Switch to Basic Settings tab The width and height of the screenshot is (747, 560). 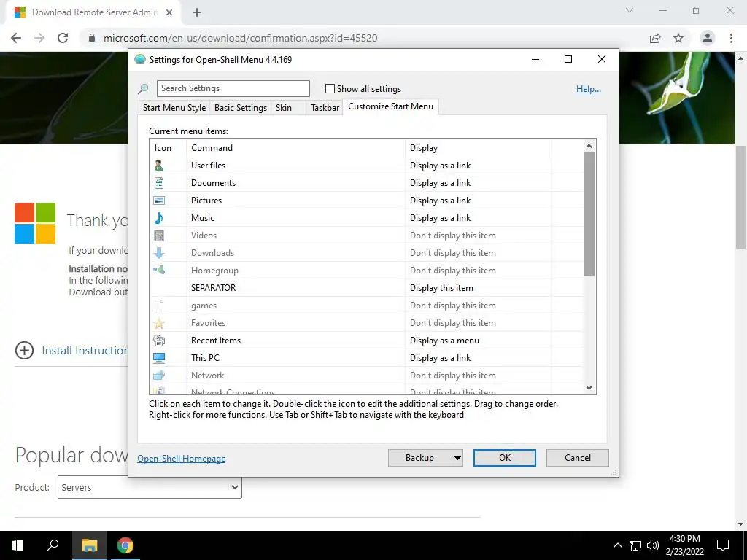click(x=241, y=108)
